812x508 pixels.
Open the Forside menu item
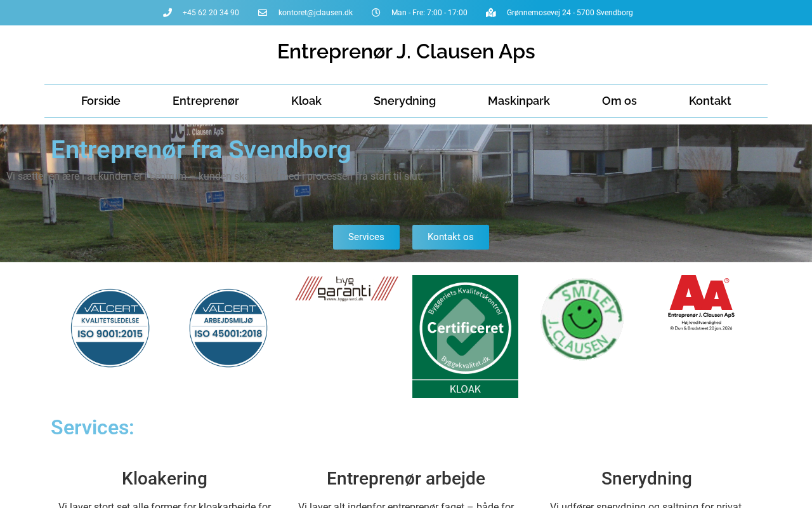pos(101,101)
